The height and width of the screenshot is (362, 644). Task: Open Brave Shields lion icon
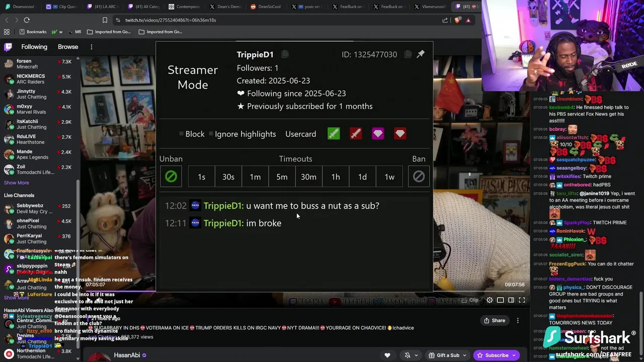coord(457,20)
